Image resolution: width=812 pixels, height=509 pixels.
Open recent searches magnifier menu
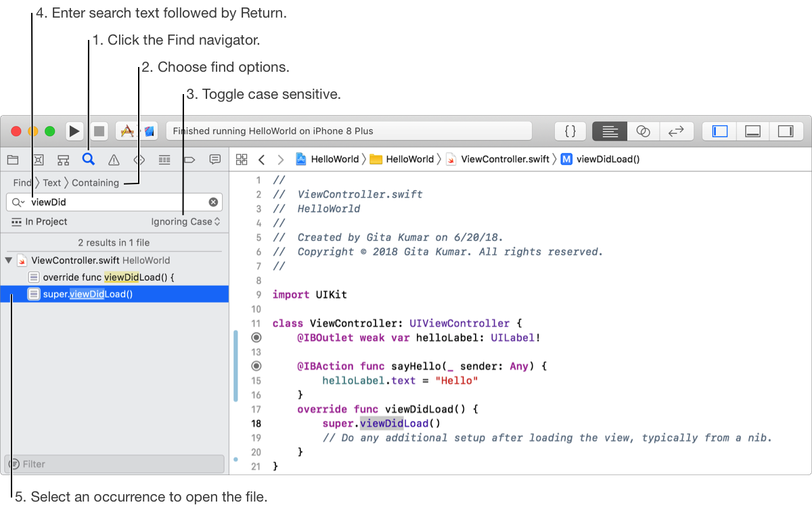[18, 202]
